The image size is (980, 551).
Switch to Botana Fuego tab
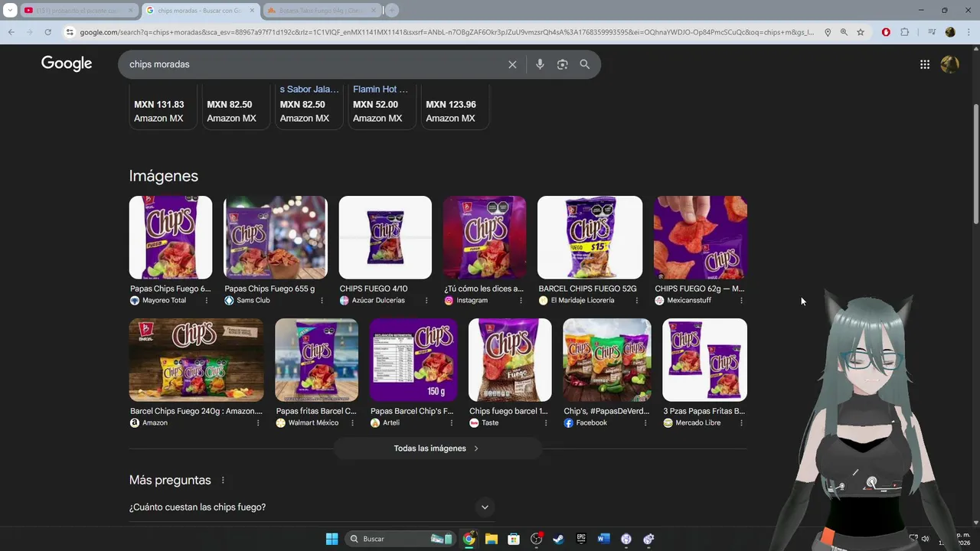coord(322,11)
